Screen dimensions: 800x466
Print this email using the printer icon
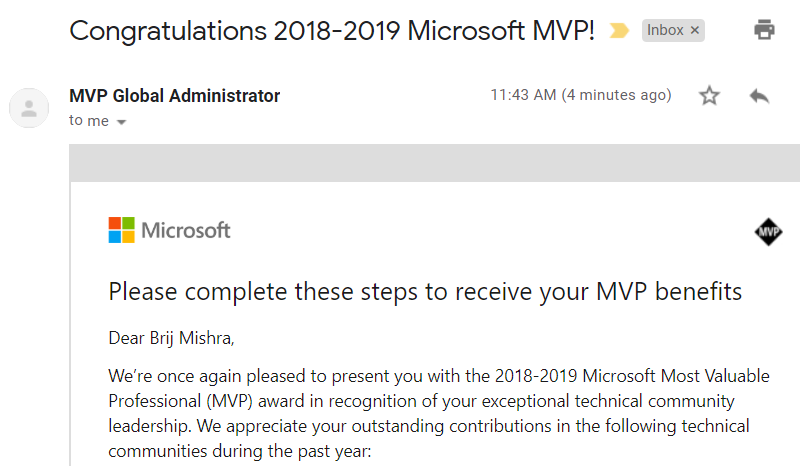[x=765, y=30]
